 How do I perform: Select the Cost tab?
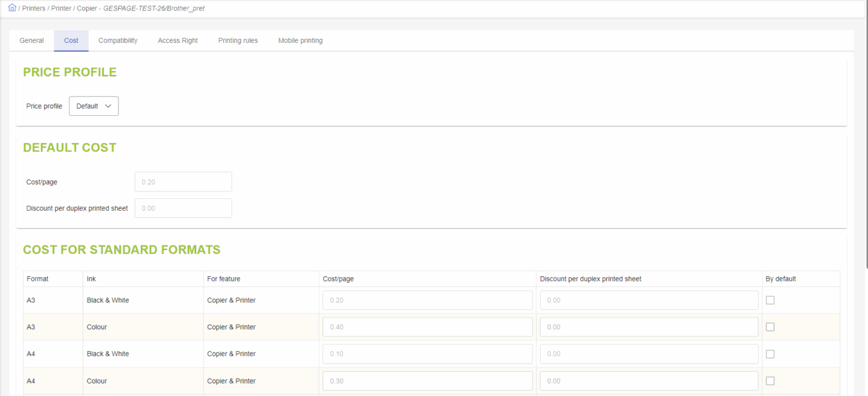(71, 40)
